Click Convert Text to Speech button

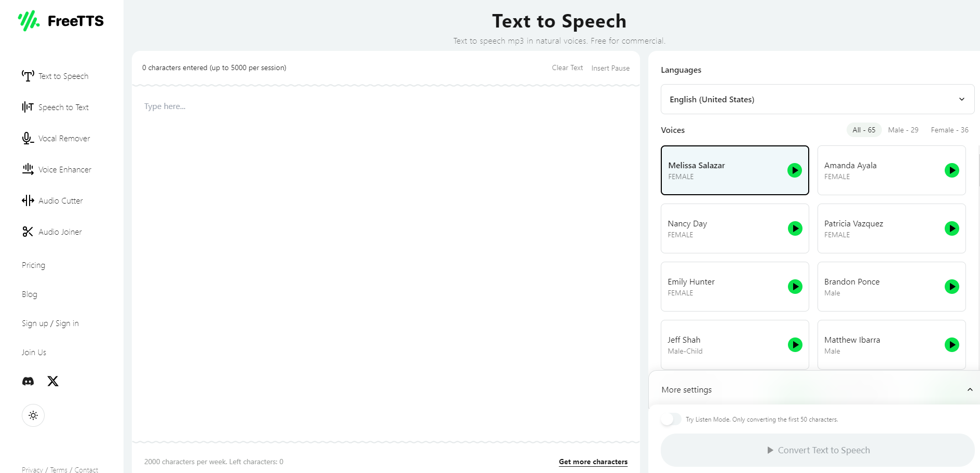[x=817, y=450]
